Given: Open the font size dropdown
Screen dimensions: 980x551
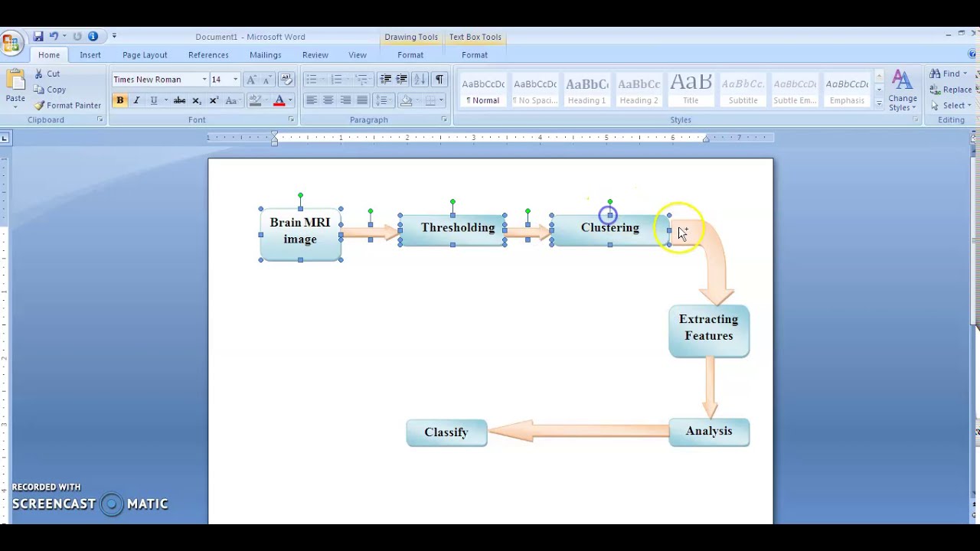Looking at the screenshot, I should (x=235, y=80).
